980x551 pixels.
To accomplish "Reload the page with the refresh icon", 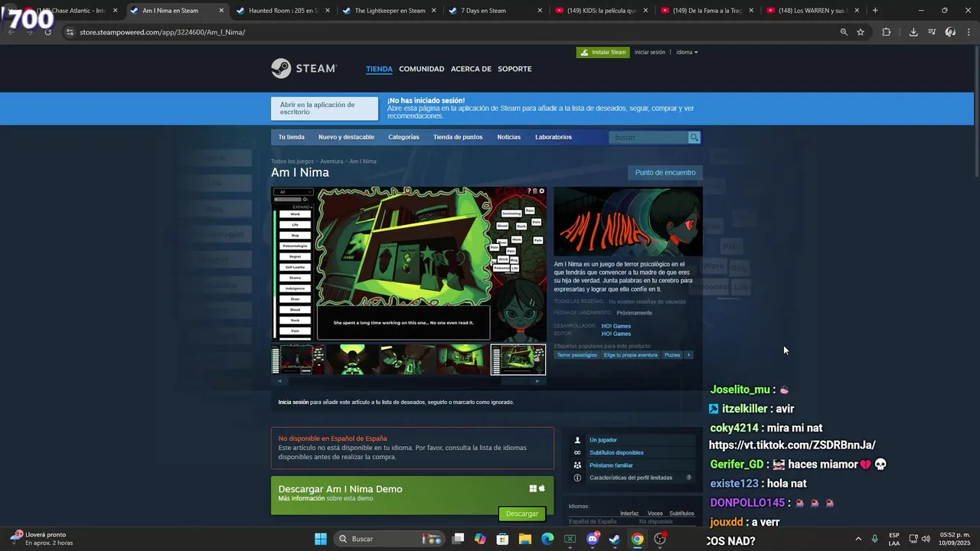I will click(x=48, y=32).
